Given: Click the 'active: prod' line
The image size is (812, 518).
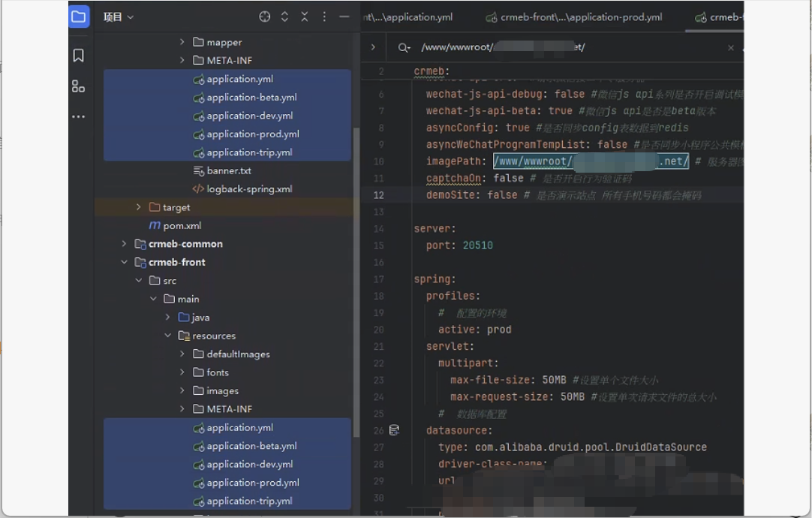Looking at the screenshot, I should click(474, 330).
